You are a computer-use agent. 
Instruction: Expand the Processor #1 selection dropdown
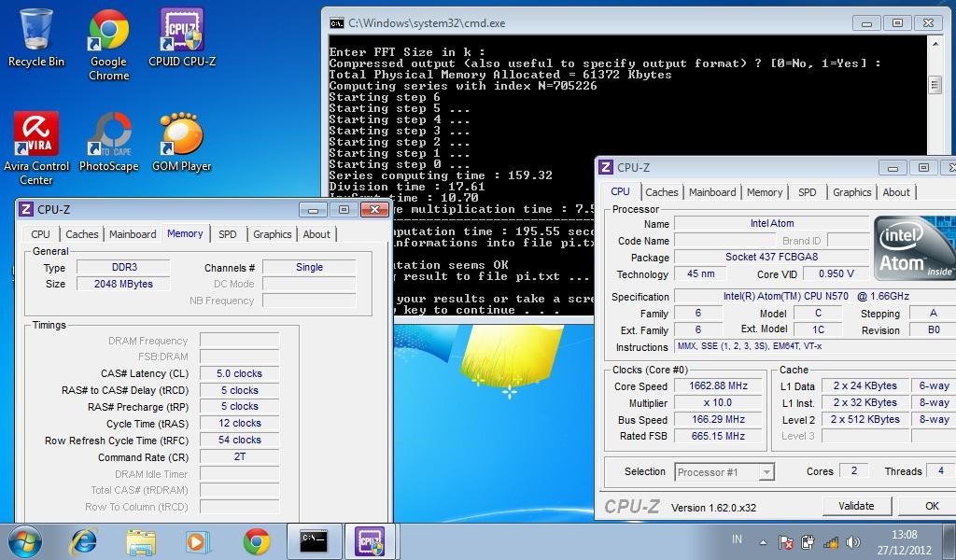click(x=767, y=472)
